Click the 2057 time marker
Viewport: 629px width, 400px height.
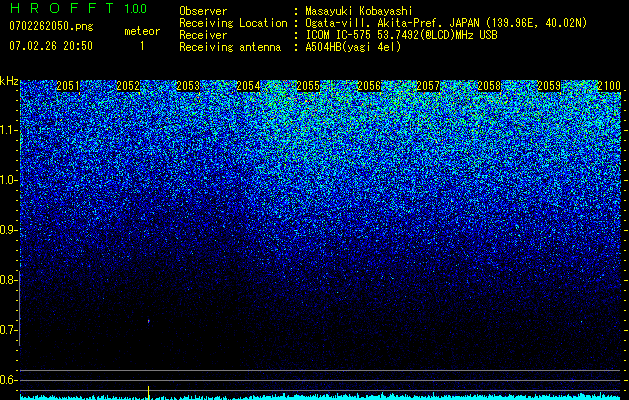[x=428, y=86]
